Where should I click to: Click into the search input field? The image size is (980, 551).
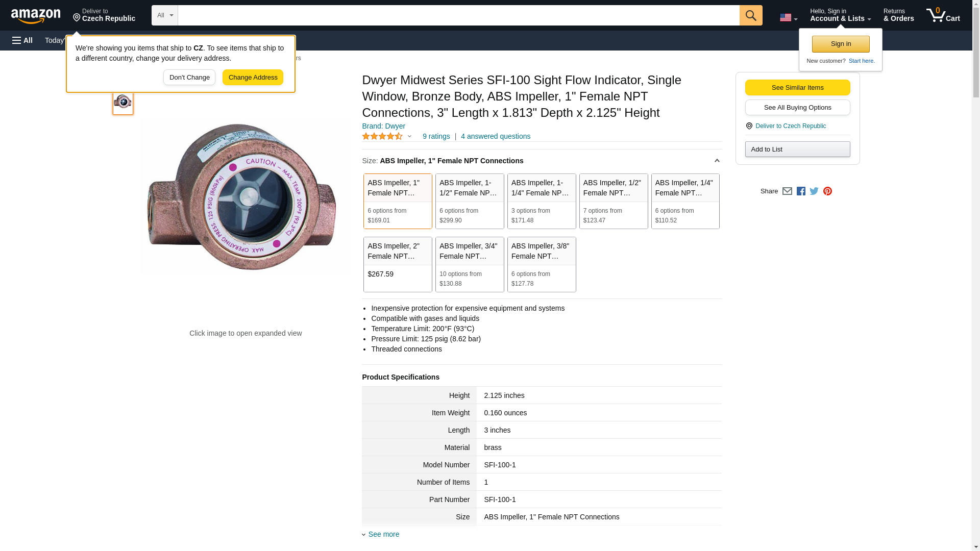pos(458,15)
